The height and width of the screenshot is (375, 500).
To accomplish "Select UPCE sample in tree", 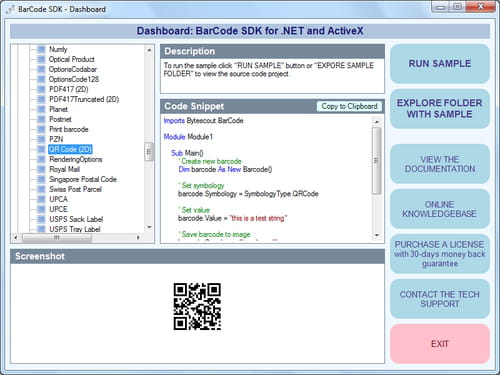I will pyautogui.click(x=58, y=209).
